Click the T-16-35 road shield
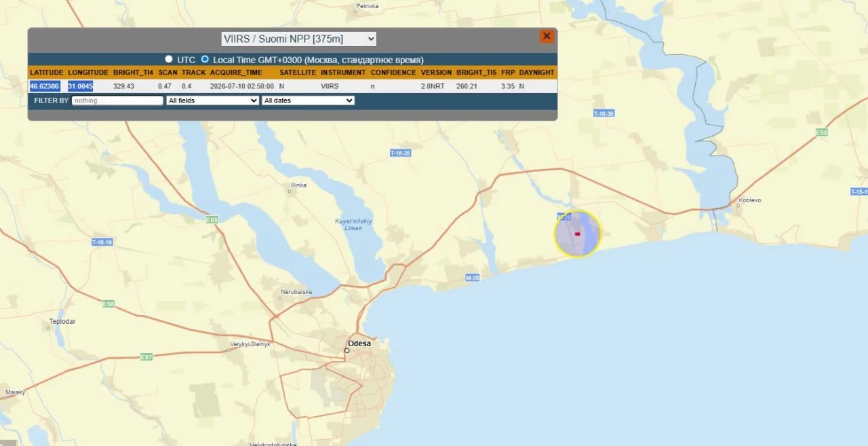 coord(400,153)
